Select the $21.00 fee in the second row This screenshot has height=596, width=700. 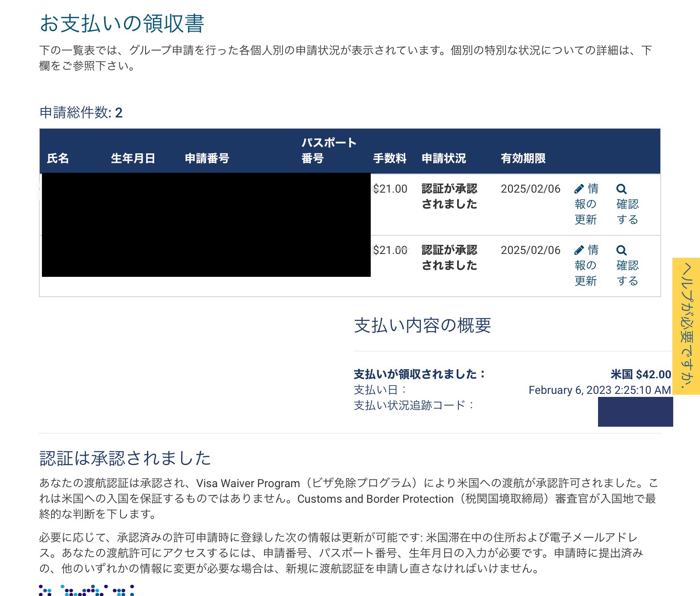point(390,250)
